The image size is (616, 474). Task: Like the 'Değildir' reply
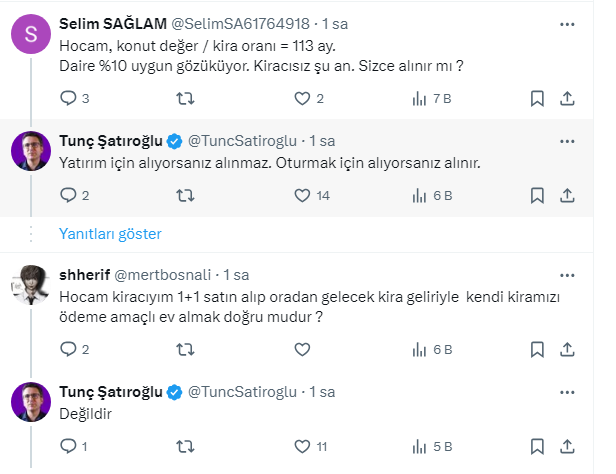[x=303, y=446]
